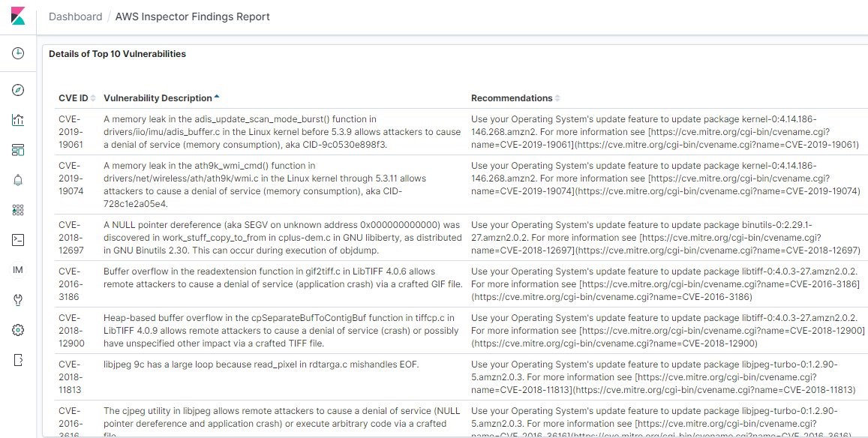Open Dev Tools console icon
This screenshot has width=868, height=438.
[x=18, y=240]
